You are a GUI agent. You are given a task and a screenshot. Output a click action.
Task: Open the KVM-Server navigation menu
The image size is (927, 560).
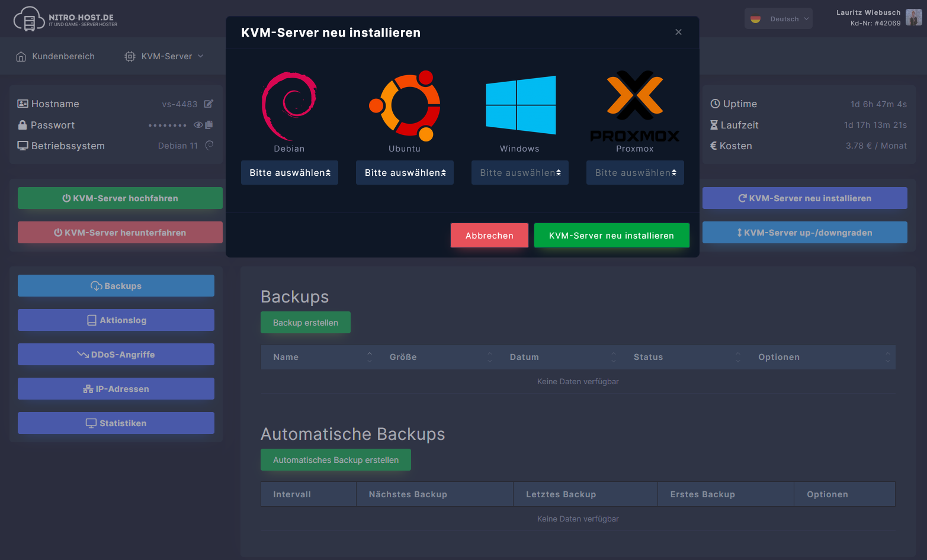click(x=165, y=56)
